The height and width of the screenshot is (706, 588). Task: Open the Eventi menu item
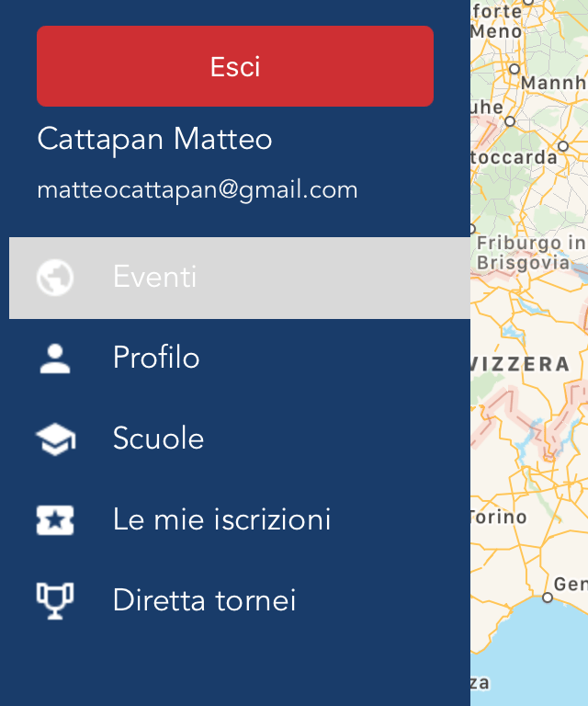240,278
